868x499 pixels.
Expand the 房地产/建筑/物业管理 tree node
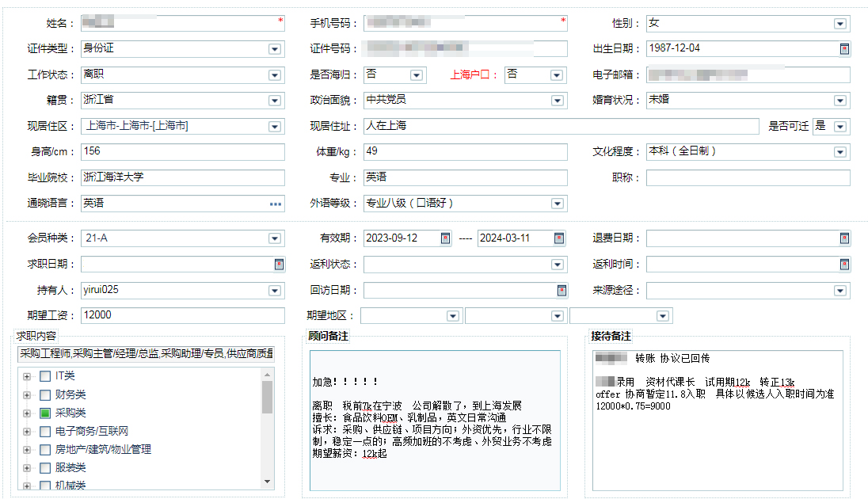[x=27, y=450]
